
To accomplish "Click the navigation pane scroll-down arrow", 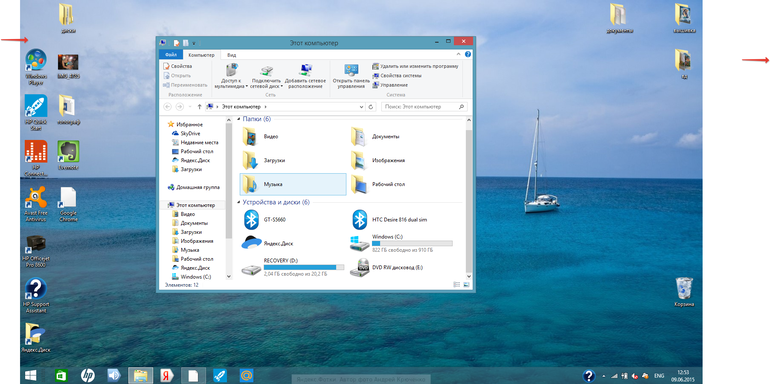I will (228, 277).
